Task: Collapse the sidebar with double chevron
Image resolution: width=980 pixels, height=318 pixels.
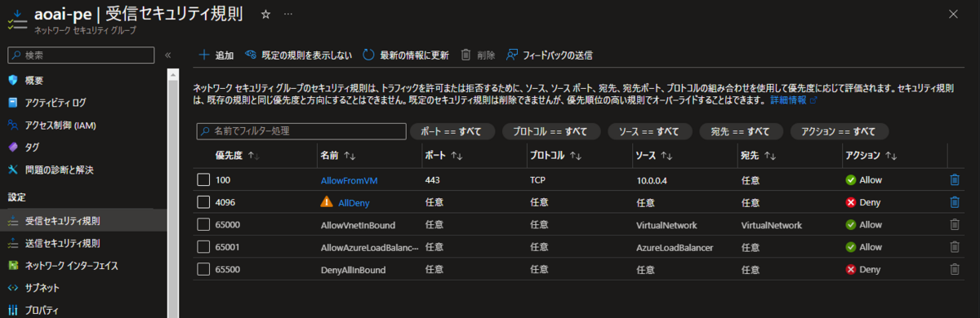Action: coord(167,55)
